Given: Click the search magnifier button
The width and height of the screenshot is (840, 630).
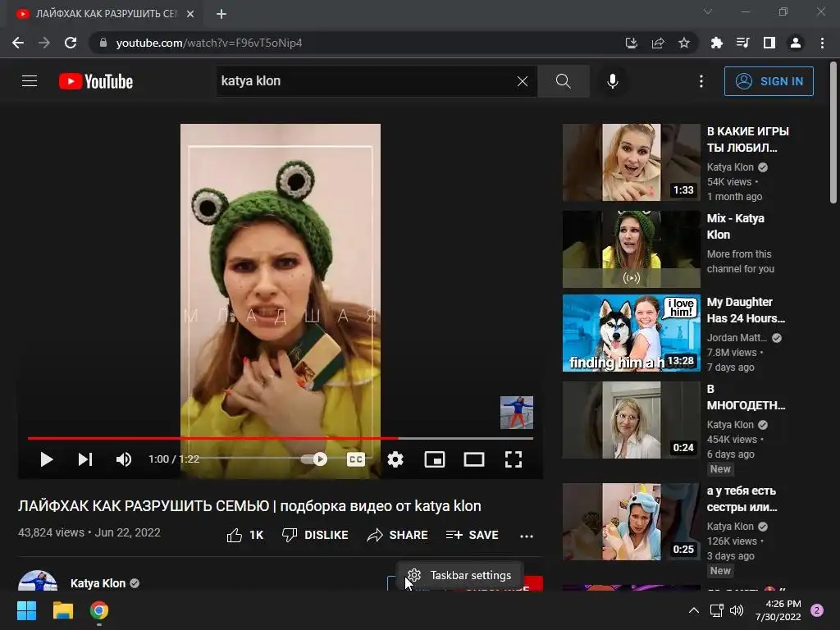Looking at the screenshot, I should 563,81.
